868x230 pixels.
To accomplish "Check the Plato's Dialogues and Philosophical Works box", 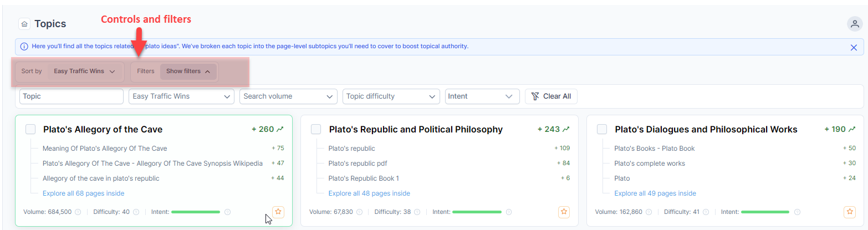I will tap(602, 129).
